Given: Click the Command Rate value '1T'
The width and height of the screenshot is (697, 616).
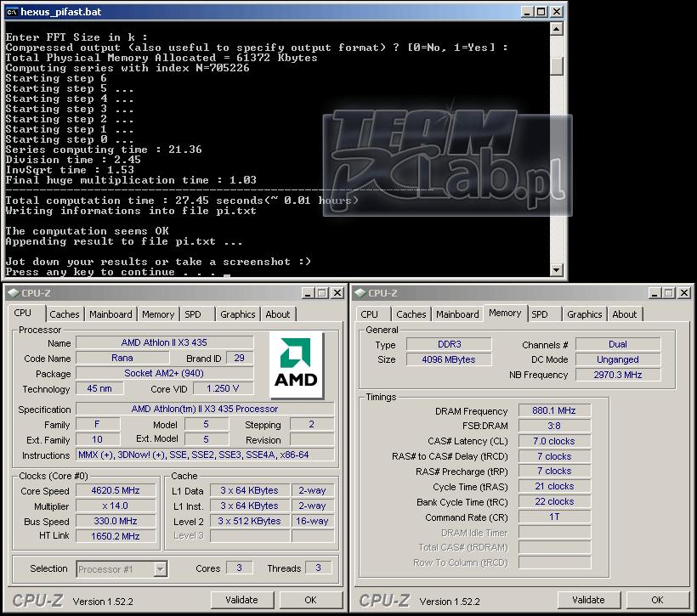Looking at the screenshot, I should [x=554, y=517].
